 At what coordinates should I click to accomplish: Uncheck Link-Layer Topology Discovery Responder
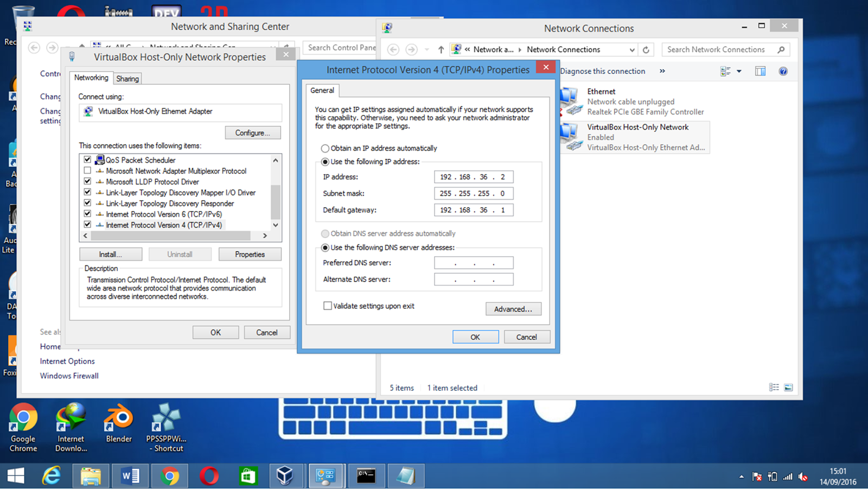pos(87,203)
